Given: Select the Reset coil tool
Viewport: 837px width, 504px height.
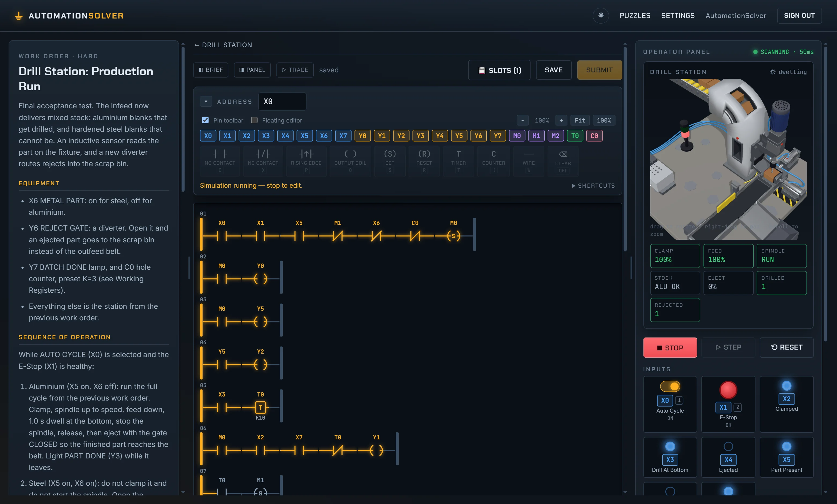Looking at the screenshot, I should (424, 161).
